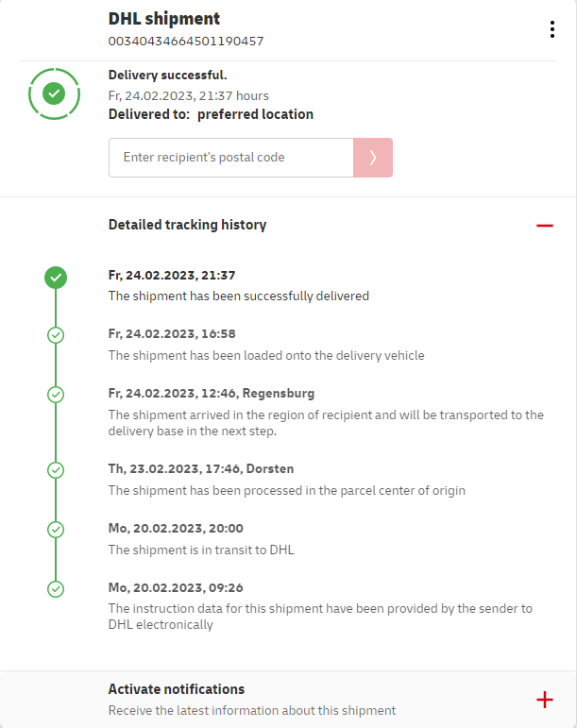The image size is (577, 728).
Task: Click the checkmark icon for 16:58 loading event
Action: (x=56, y=335)
